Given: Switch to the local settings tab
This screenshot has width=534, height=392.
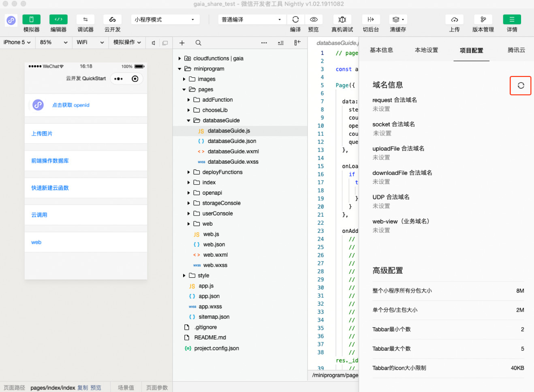Looking at the screenshot, I should (426, 50).
